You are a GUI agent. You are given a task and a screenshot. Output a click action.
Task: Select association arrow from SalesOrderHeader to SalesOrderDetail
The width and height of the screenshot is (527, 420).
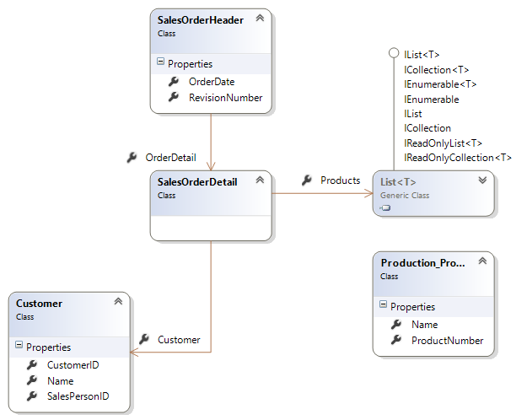click(211, 141)
